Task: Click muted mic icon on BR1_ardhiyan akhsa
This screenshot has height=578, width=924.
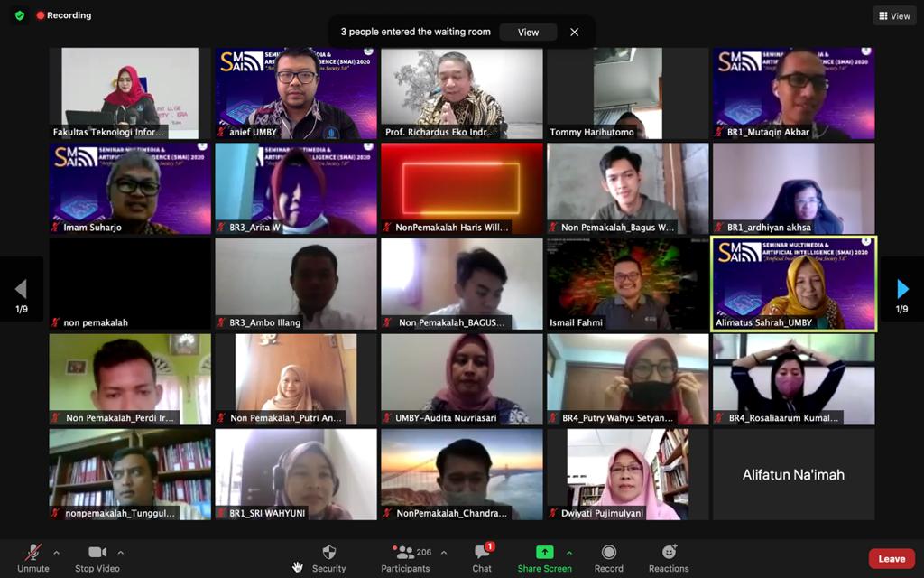Action: (x=719, y=227)
